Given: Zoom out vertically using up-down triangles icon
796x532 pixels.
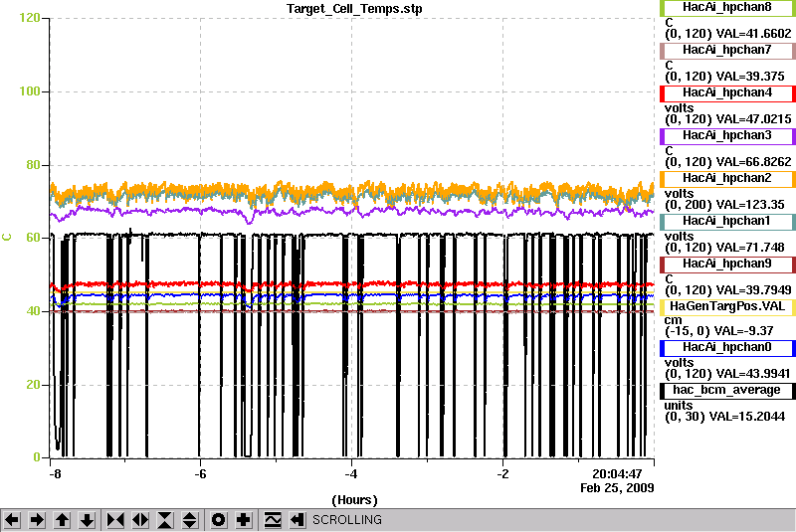Looking at the screenshot, I should click(190, 520).
